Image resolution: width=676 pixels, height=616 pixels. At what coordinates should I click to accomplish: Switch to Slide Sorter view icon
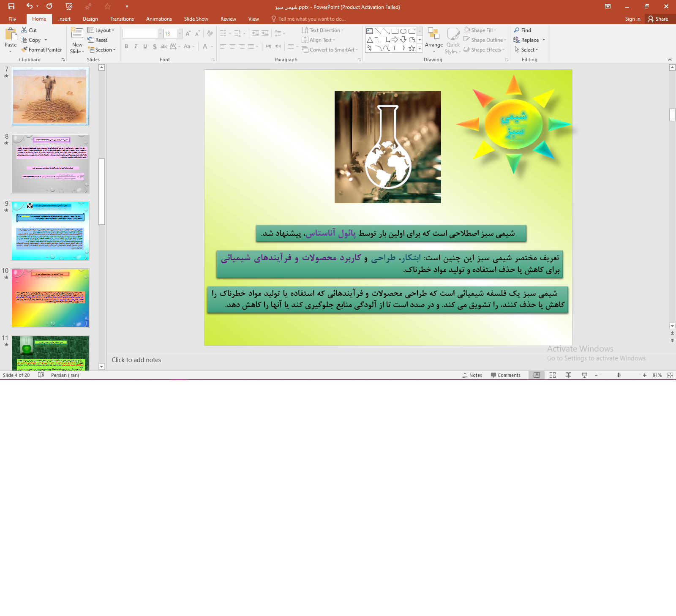pyautogui.click(x=553, y=375)
